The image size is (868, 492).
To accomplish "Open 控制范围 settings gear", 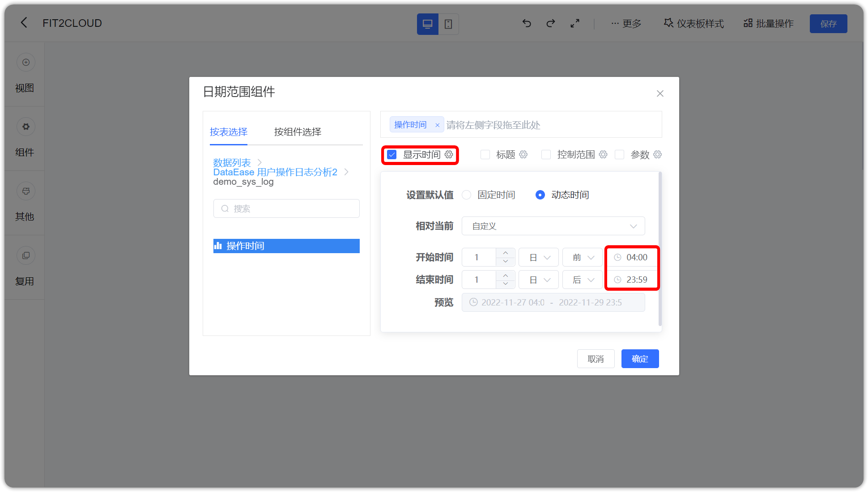I will click(603, 155).
